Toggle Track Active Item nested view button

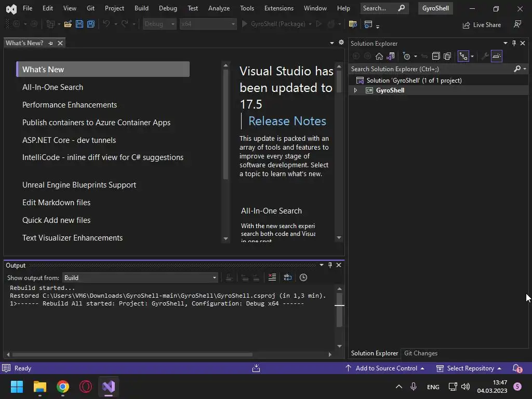pos(463,56)
